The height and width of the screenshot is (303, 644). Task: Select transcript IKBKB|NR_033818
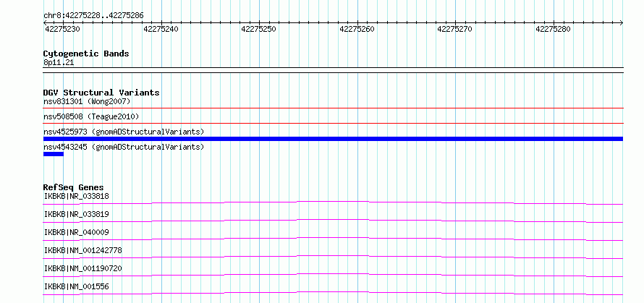pyautogui.click(x=77, y=196)
